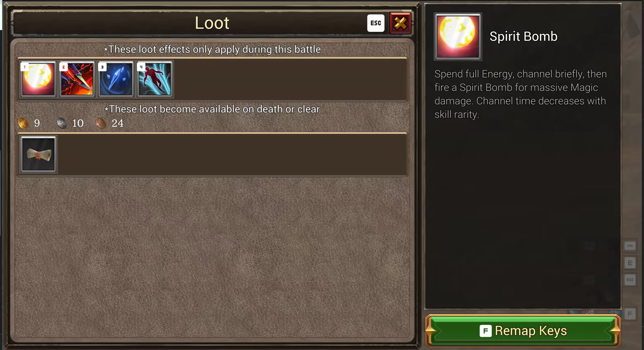Select the Spirit Bomb skill in slot 1

tap(38, 79)
